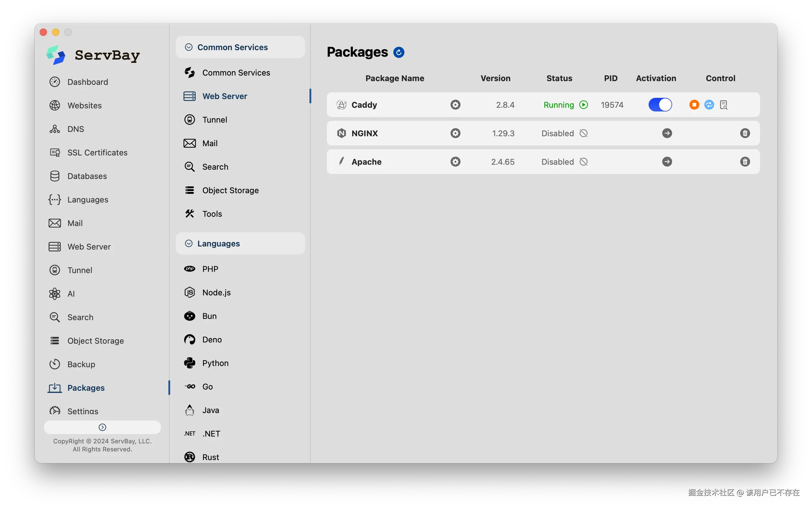This screenshot has width=812, height=509.
Task: Refresh the Packages list icon
Action: click(399, 53)
